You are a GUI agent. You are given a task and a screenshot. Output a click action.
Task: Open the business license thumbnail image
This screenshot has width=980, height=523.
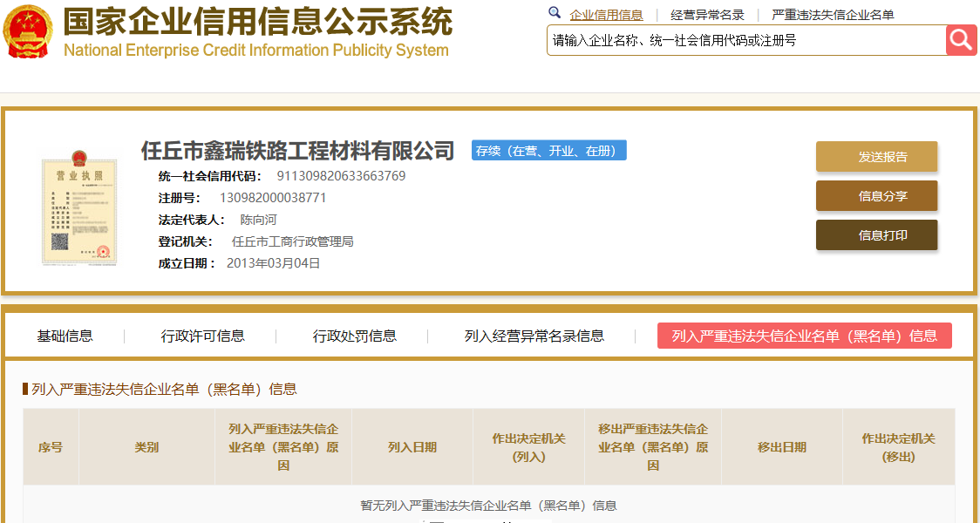coord(79,207)
